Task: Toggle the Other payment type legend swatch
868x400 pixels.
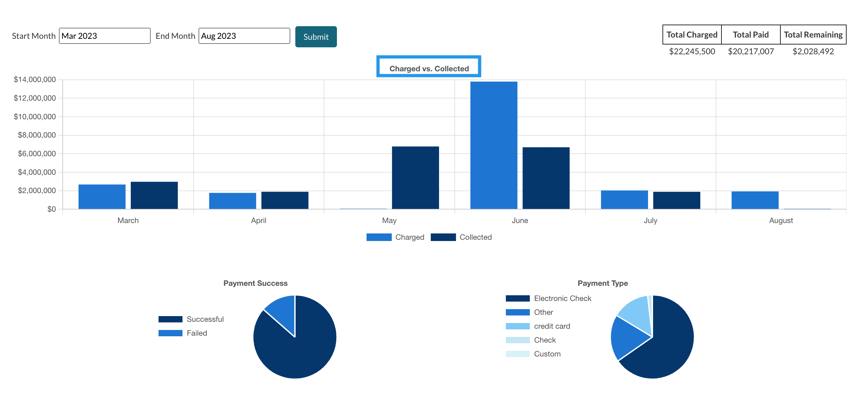Action: [x=518, y=312]
